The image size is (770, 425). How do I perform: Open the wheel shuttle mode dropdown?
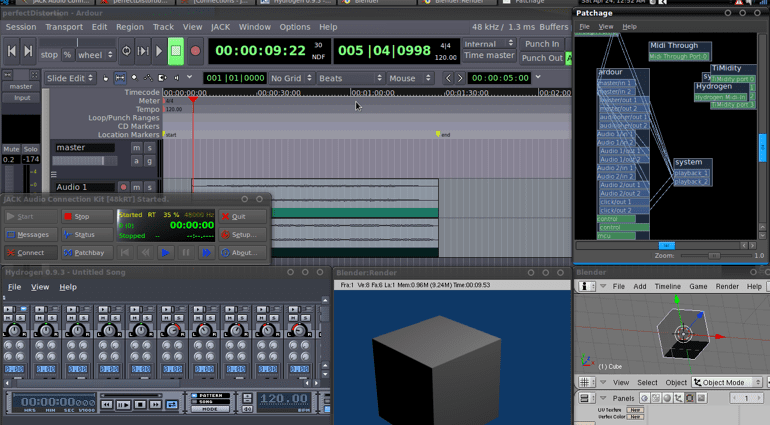point(95,55)
